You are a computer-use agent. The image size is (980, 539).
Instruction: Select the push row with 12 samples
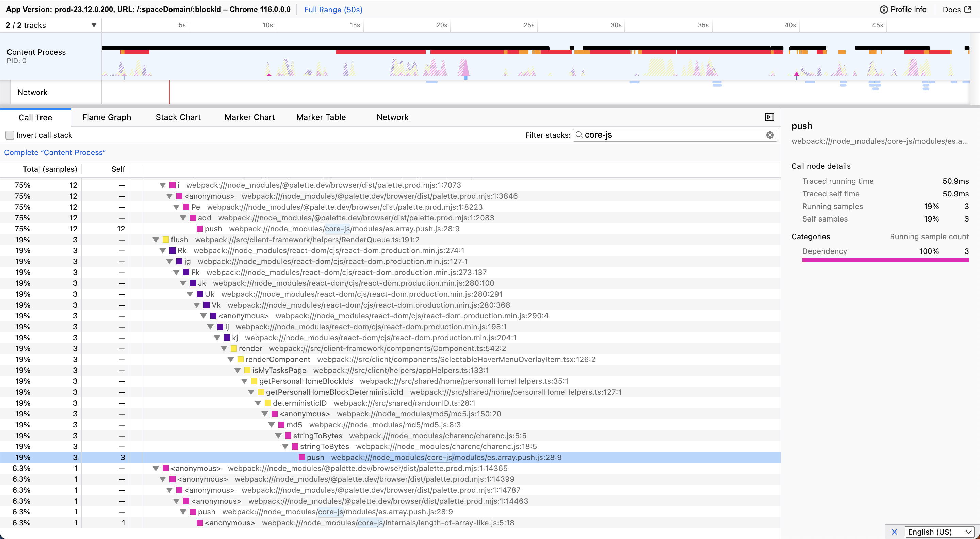[390, 229]
